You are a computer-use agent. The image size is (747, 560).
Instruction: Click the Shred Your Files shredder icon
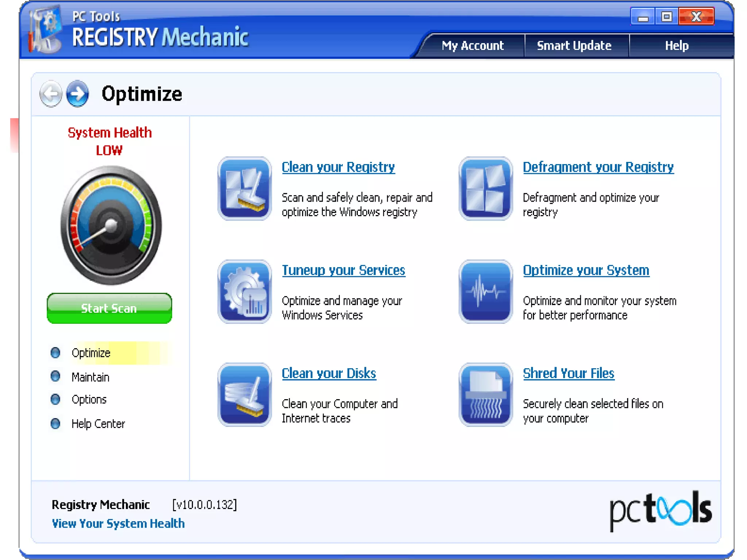click(485, 394)
